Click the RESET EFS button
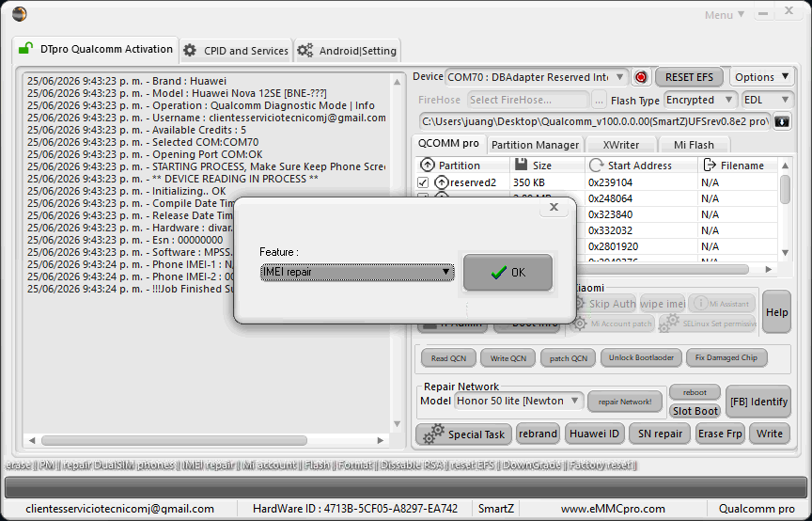This screenshot has width=812, height=521. (x=689, y=77)
